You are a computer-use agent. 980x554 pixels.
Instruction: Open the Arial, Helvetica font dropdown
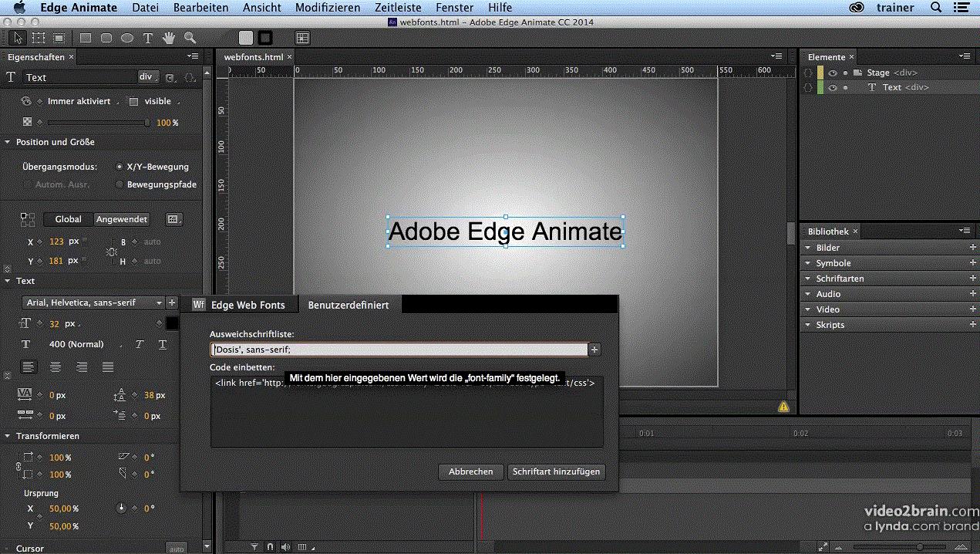[x=93, y=303]
